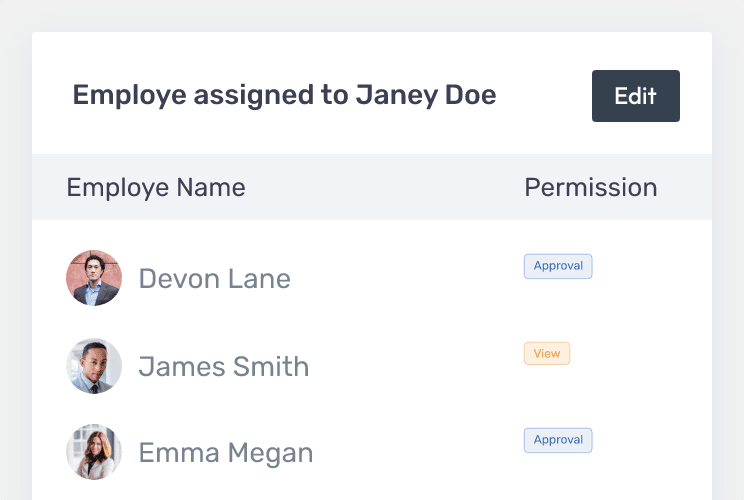The image size is (744, 500).
Task: Click the word 'Doe' in the title
Action: click(x=471, y=95)
